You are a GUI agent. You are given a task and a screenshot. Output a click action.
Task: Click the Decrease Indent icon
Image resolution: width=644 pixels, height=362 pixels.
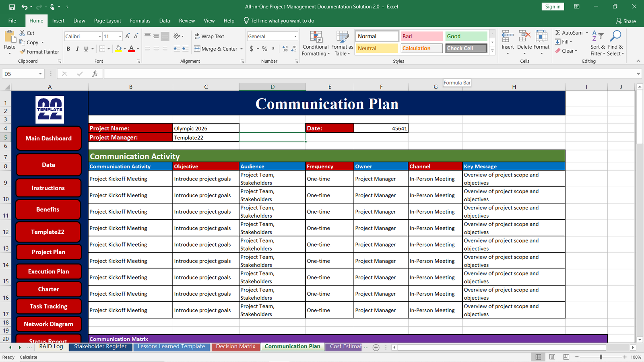[x=177, y=49]
